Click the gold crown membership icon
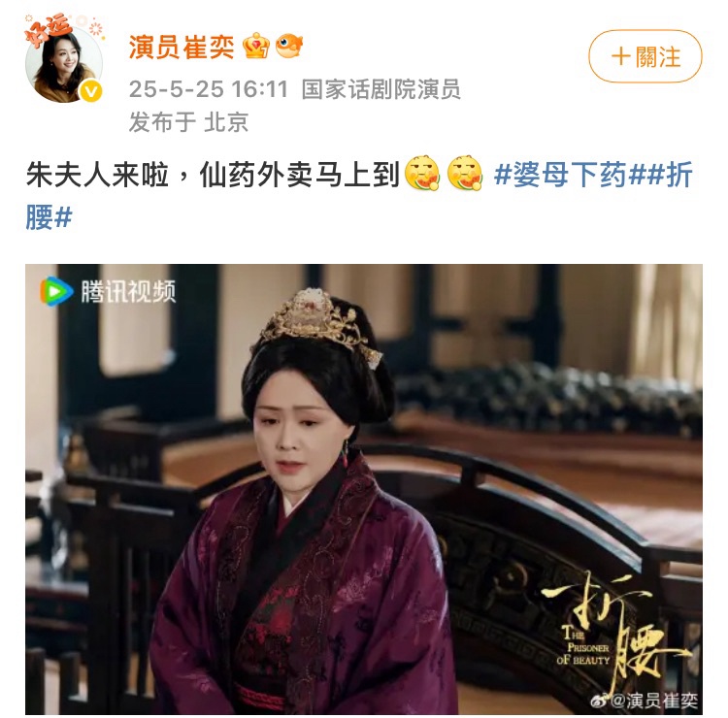Screen dimensions: 728x718 (256, 46)
